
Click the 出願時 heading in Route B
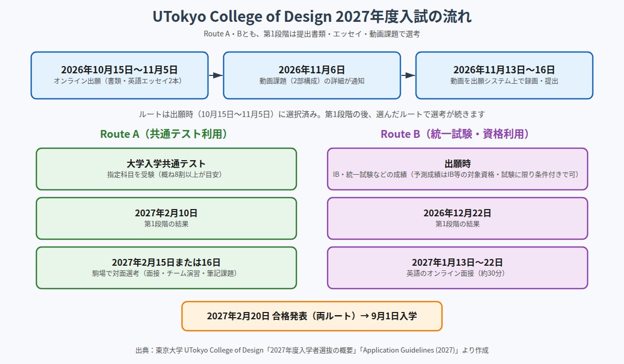458,163
